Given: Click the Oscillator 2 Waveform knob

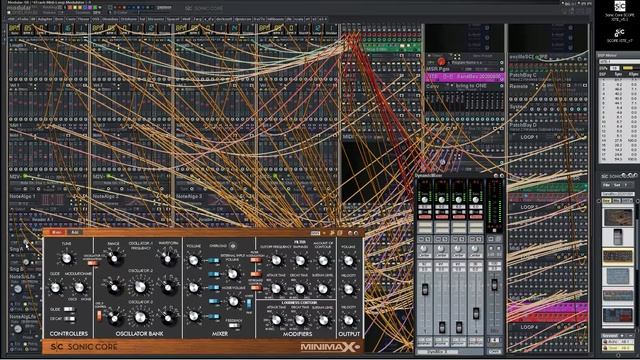Looking at the screenshot, I should (x=168, y=287).
